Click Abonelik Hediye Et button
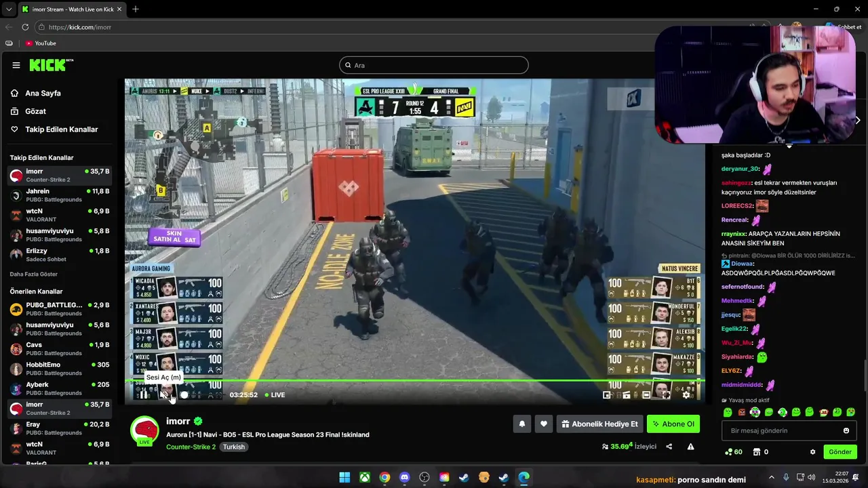 point(599,424)
